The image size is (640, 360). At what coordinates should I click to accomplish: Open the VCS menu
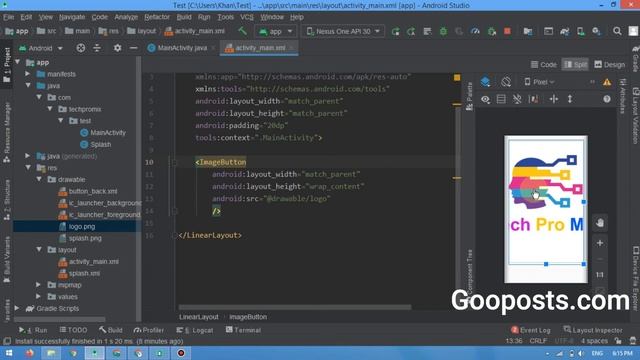pos(247,17)
